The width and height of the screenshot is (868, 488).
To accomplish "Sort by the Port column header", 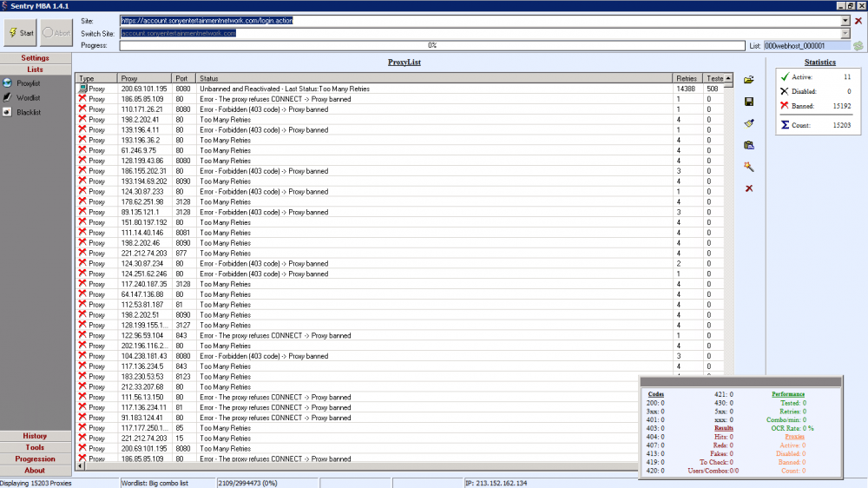I will (x=183, y=78).
